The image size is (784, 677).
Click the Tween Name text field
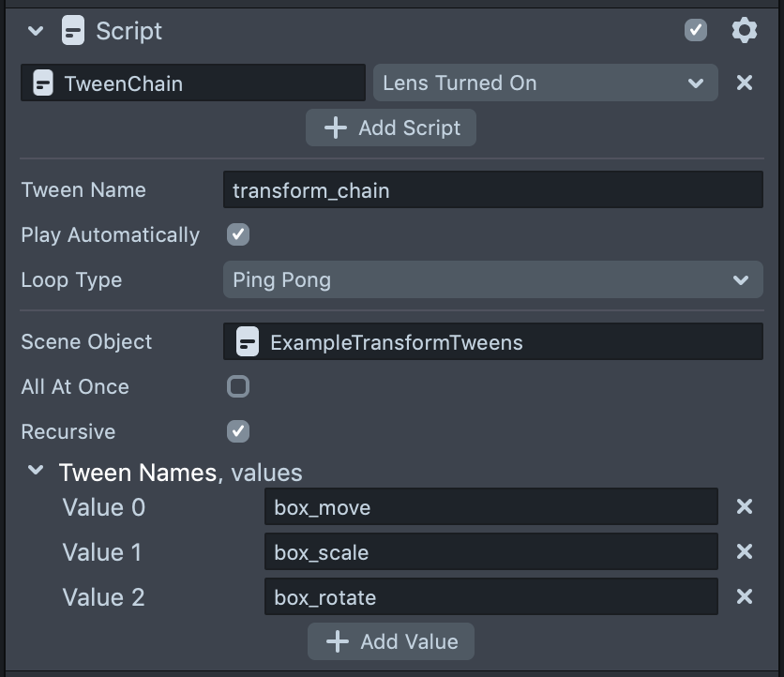[x=492, y=189]
